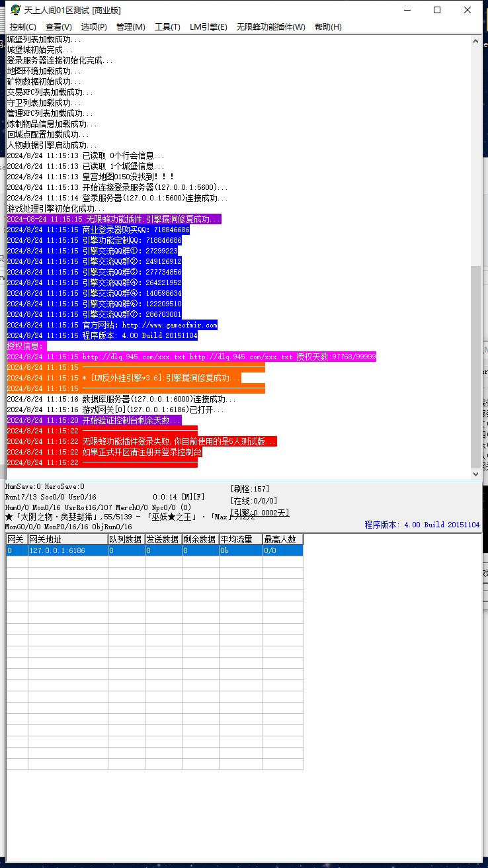The width and height of the screenshot is (488, 868).
Task: Click the 剩余数据 column header
Action: 200,539
